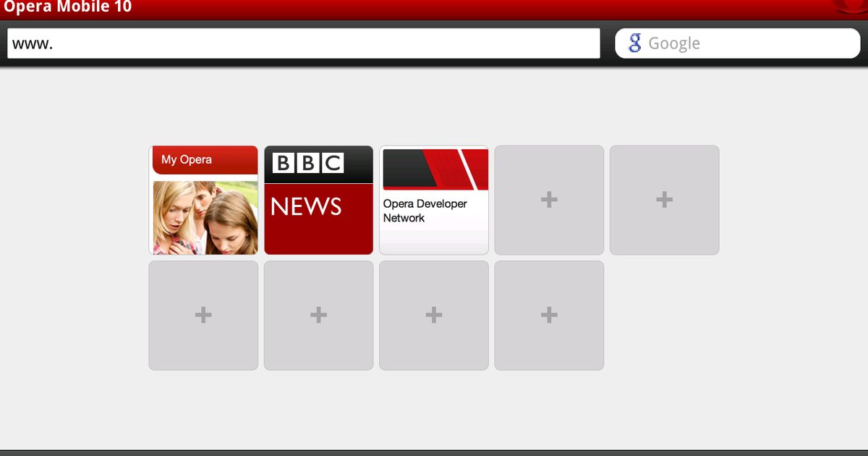Screen dimensions: 868x456
Task: Click plus icon below Opera Developer Network tile
Action: 433,314
